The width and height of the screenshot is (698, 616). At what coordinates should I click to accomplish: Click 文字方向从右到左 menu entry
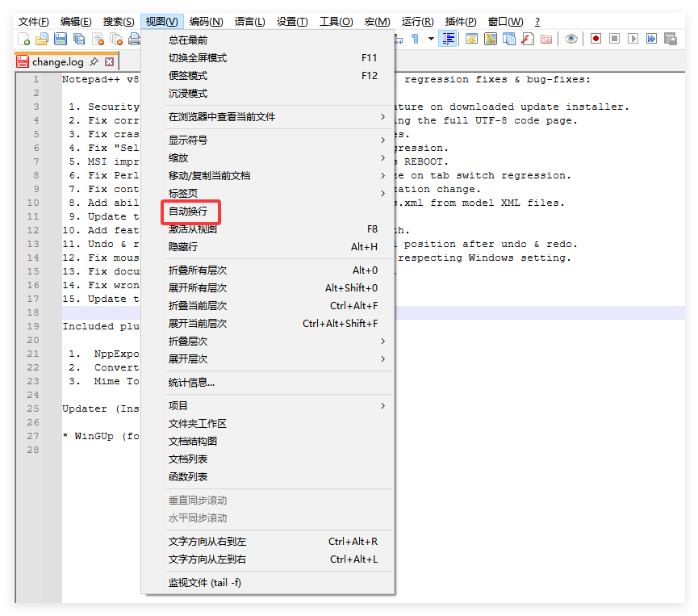(x=268, y=542)
